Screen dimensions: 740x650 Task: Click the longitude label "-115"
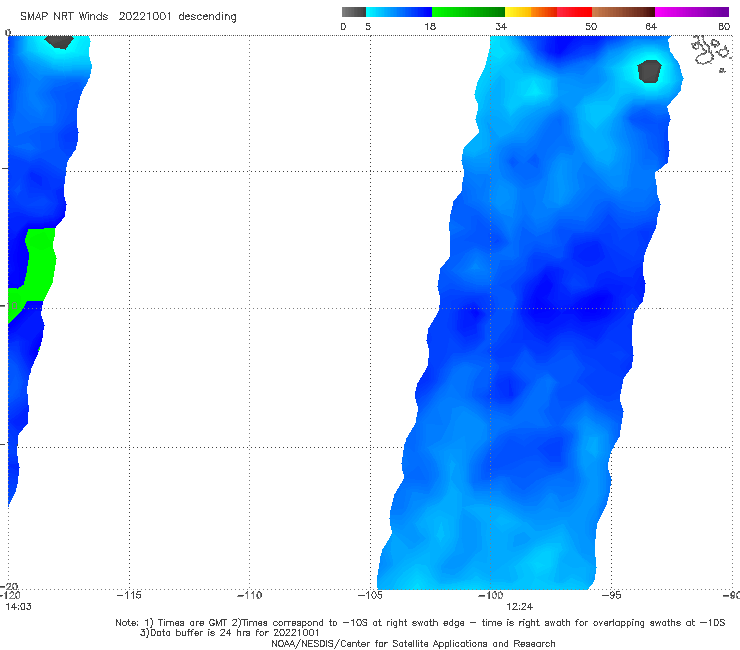click(x=129, y=595)
